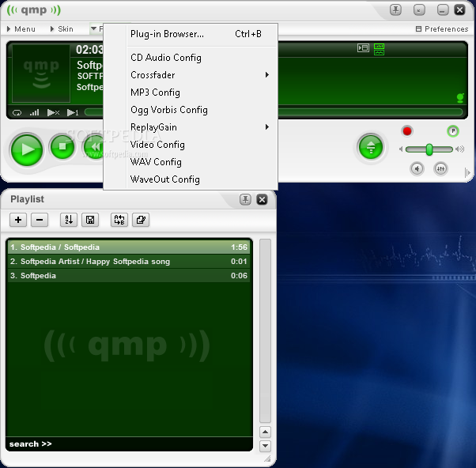The width and height of the screenshot is (476, 468).
Task: Click the signal bars icon
Action: [34, 112]
